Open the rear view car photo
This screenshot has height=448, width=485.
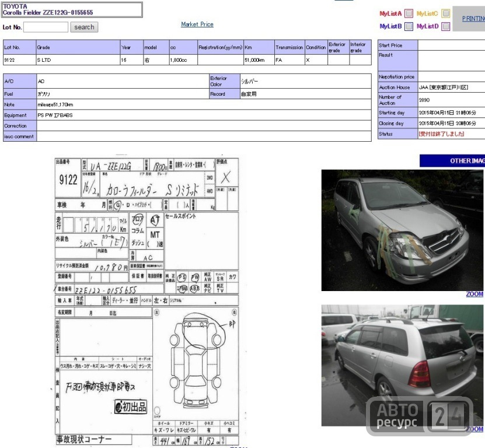tap(402, 365)
